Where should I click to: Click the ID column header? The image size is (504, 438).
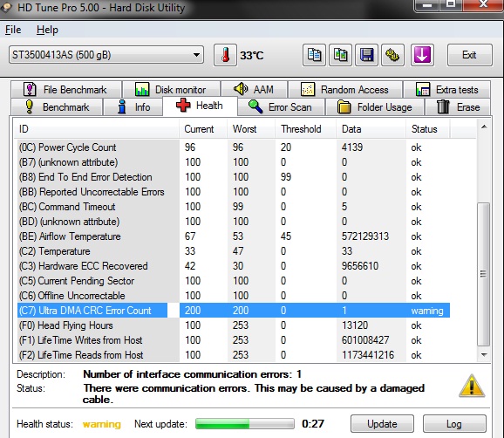pyautogui.click(x=97, y=129)
